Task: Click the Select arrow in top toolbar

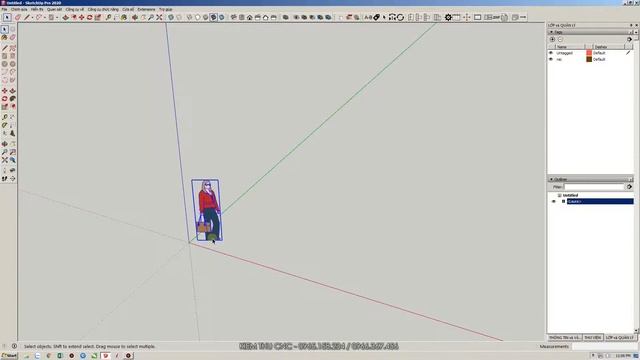Action: (x=7, y=17)
